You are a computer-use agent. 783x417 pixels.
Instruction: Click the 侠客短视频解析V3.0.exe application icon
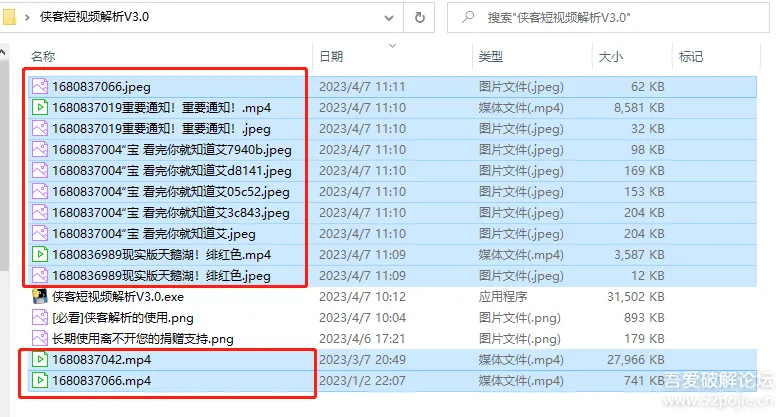(40, 296)
